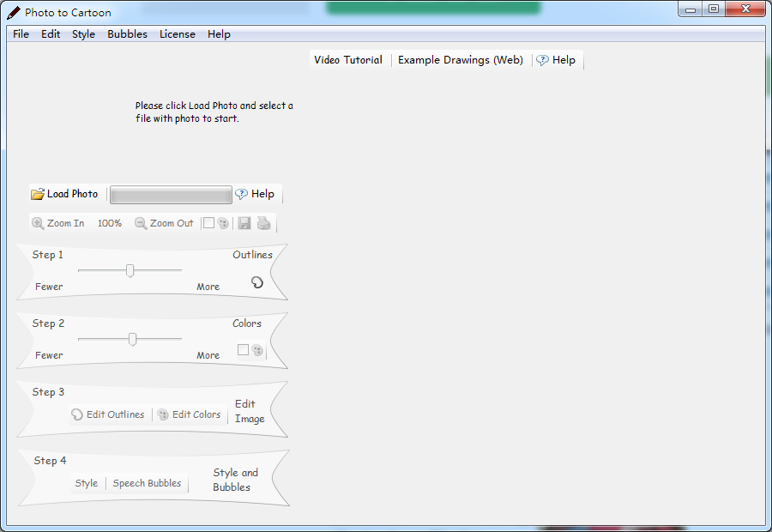
Task: Click the print icon in toolbar
Action: click(x=264, y=223)
